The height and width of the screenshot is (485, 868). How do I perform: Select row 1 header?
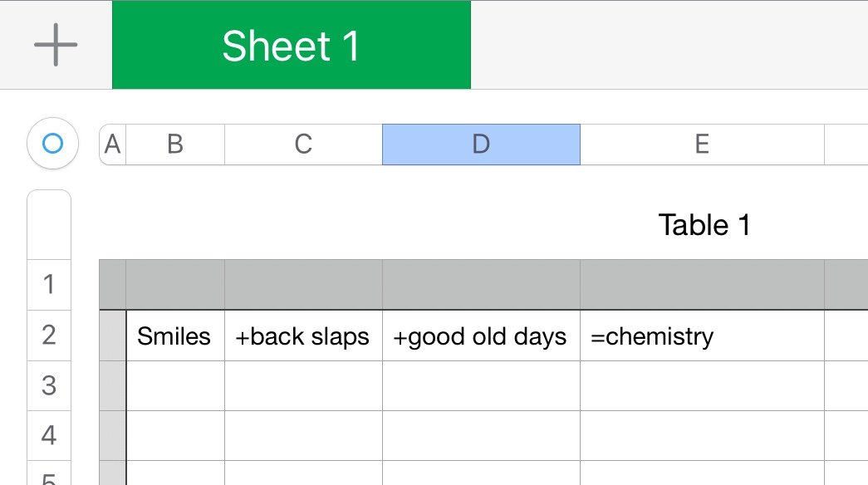[49, 284]
